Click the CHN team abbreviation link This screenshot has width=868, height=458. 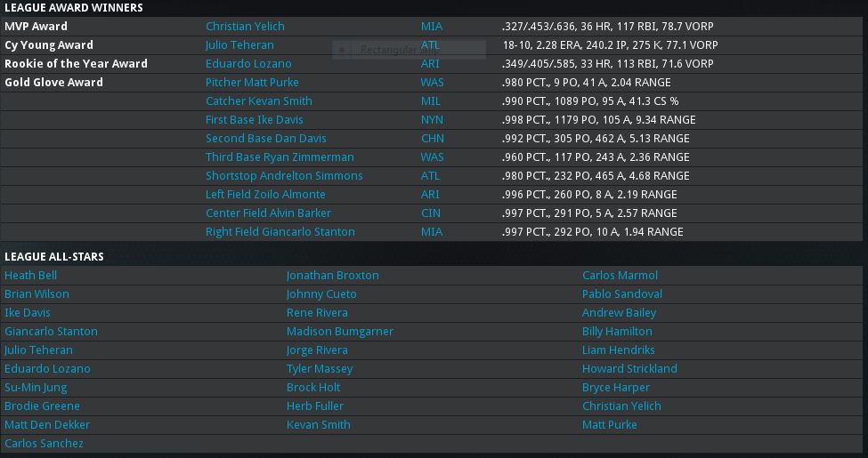click(x=432, y=139)
